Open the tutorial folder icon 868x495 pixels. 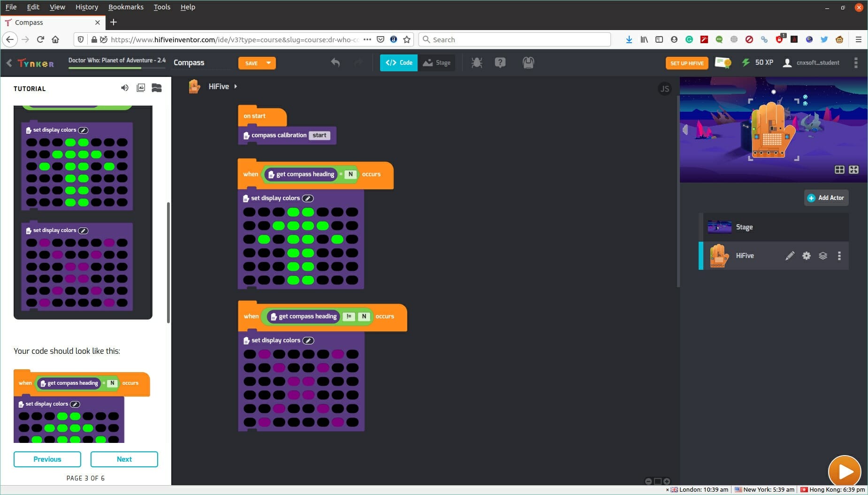point(157,88)
